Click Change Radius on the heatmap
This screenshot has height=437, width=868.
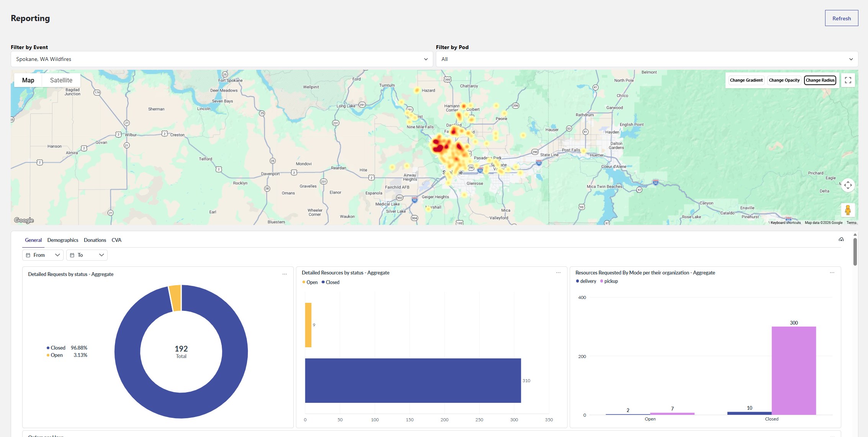[x=820, y=80]
